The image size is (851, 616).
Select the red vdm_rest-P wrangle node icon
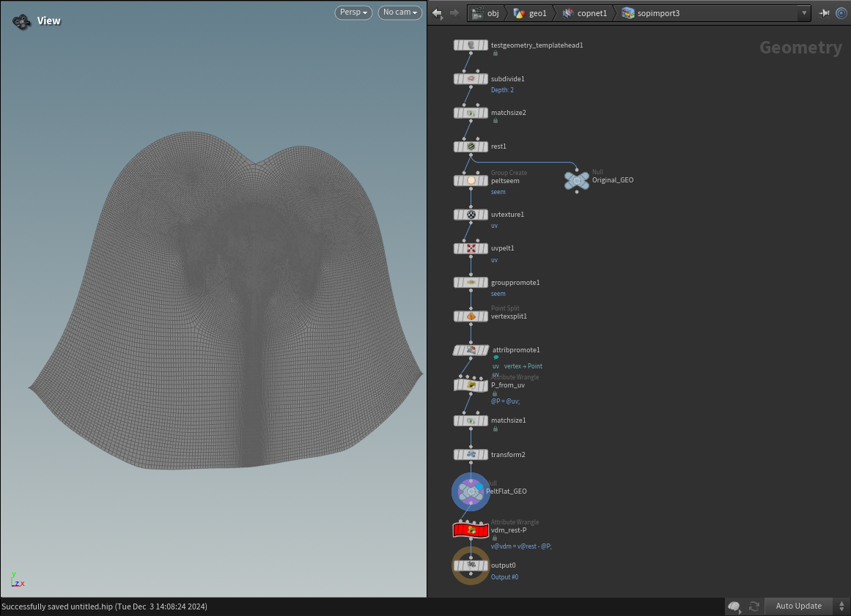click(x=471, y=530)
